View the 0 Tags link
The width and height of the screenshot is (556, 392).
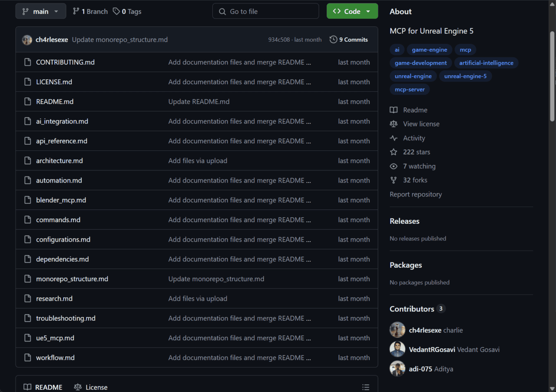(x=127, y=11)
